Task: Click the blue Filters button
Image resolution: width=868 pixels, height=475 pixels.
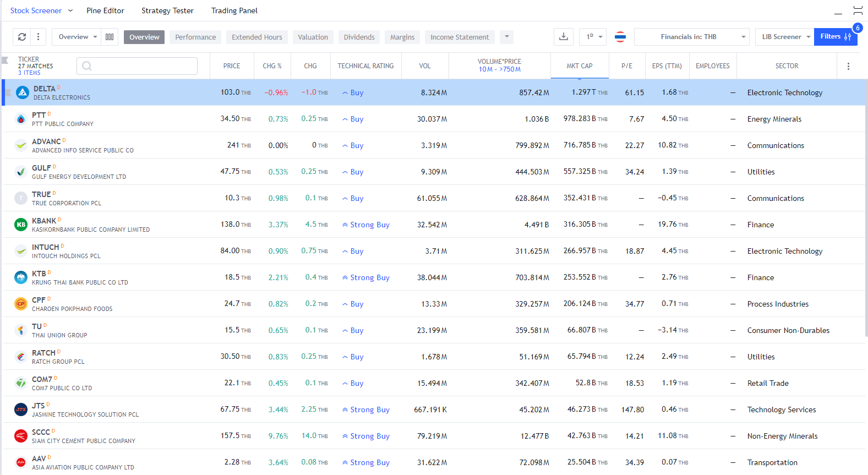Action: point(836,37)
